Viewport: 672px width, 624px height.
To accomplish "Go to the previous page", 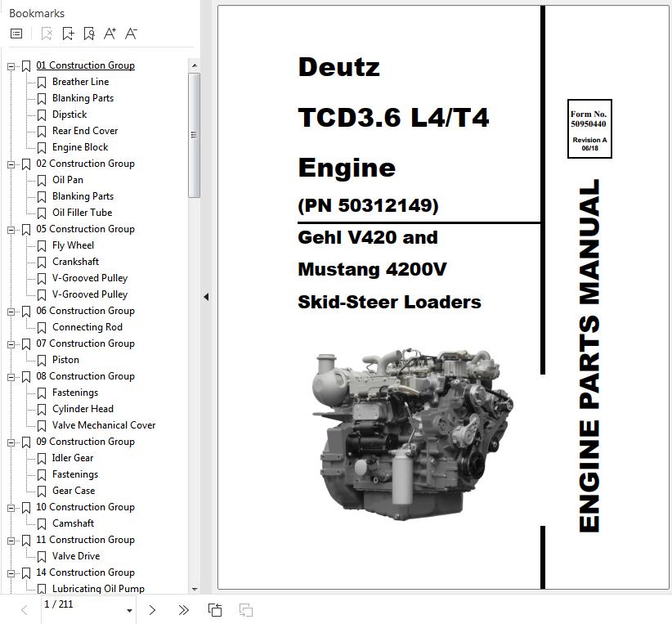I will tap(25, 610).
